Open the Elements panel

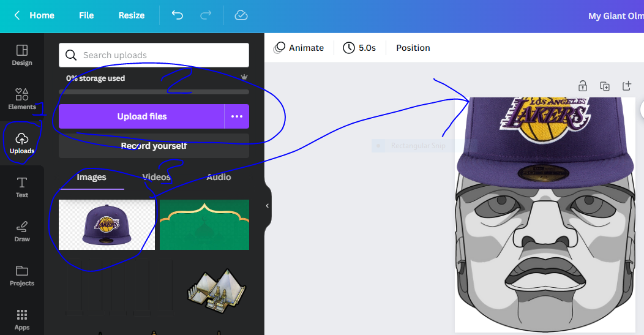click(22, 99)
